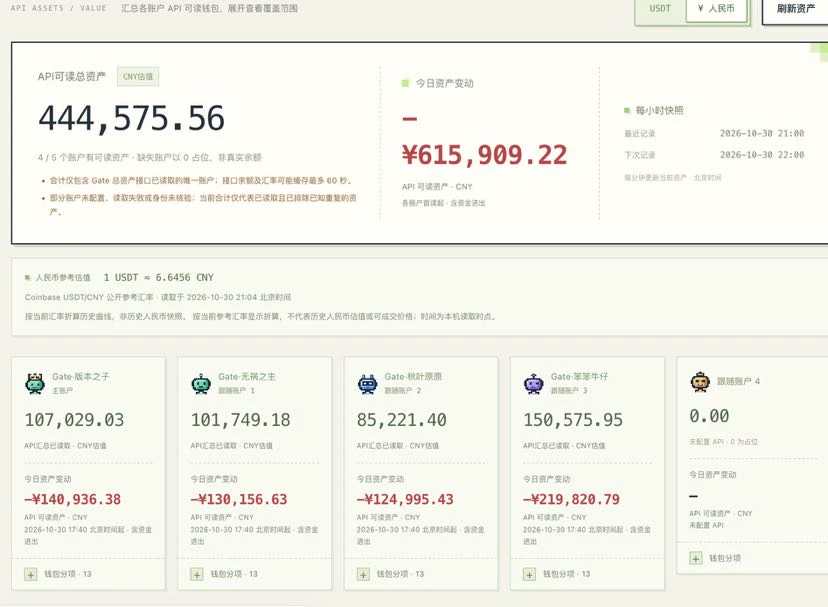
Task: Click the Gate·笨笨牛仔 account name
Action: coord(579,377)
